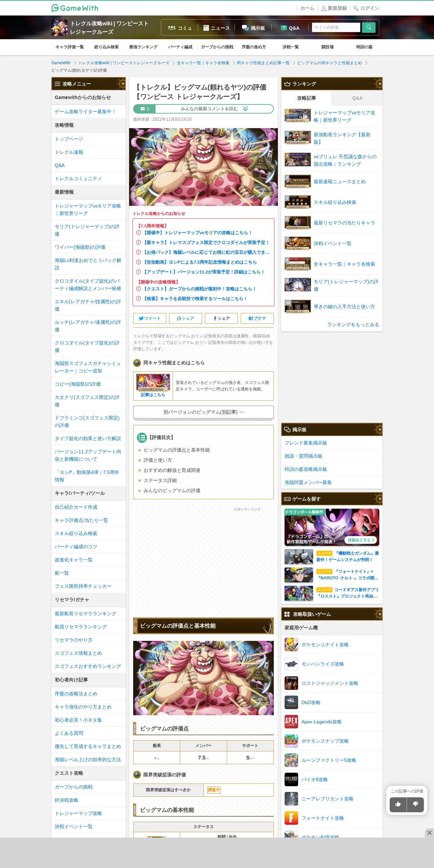Expand みんなの最新コメントを読む bar

[203, 109]
